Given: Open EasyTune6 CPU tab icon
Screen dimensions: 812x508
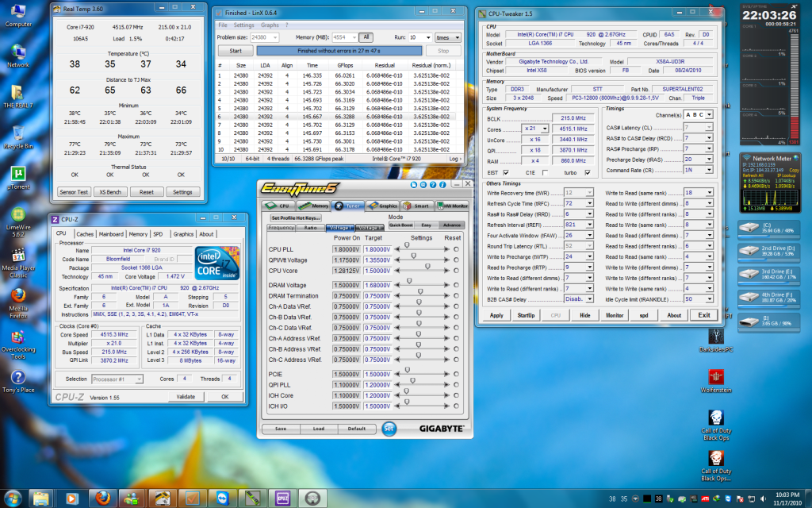Looking at the screenshot, I should [278, 206].
